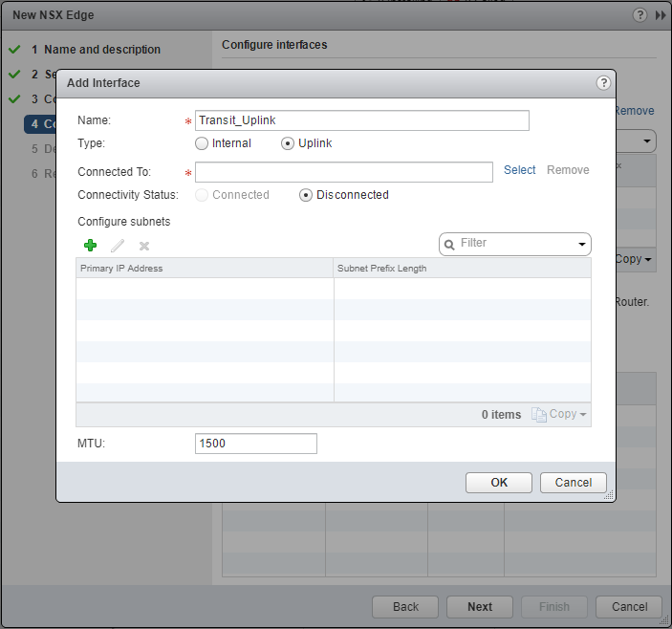672x629 pixels.
Task: Click the MTU input field
Action: coord(255,444)
